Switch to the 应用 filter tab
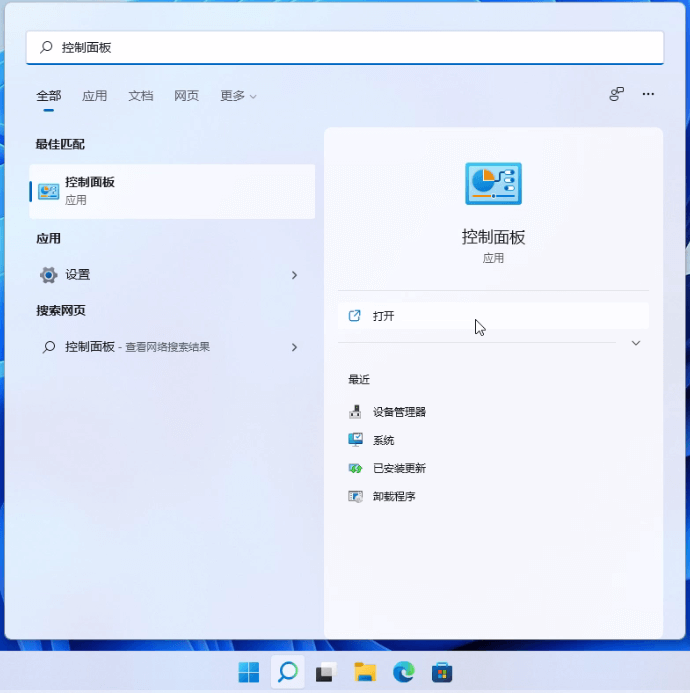This screenshot has width=690, height=693. 95,96
